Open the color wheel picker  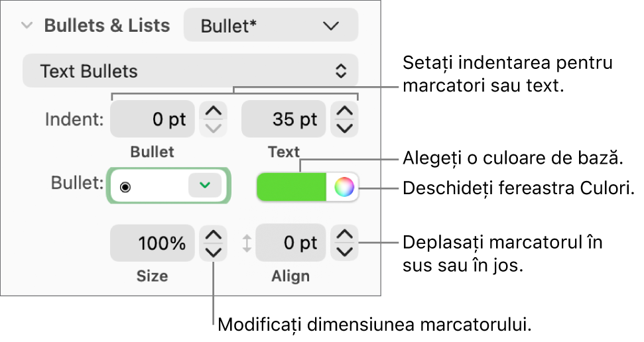[x=344, y=188]
